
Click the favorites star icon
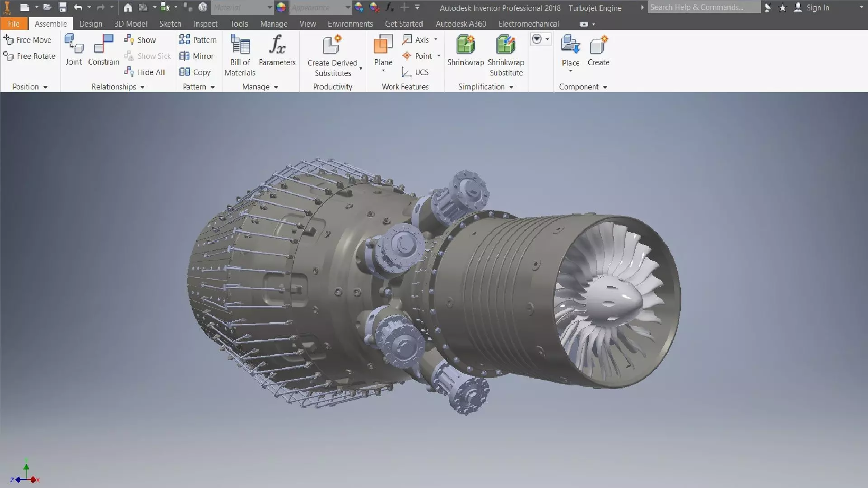(x=783, y=7)
